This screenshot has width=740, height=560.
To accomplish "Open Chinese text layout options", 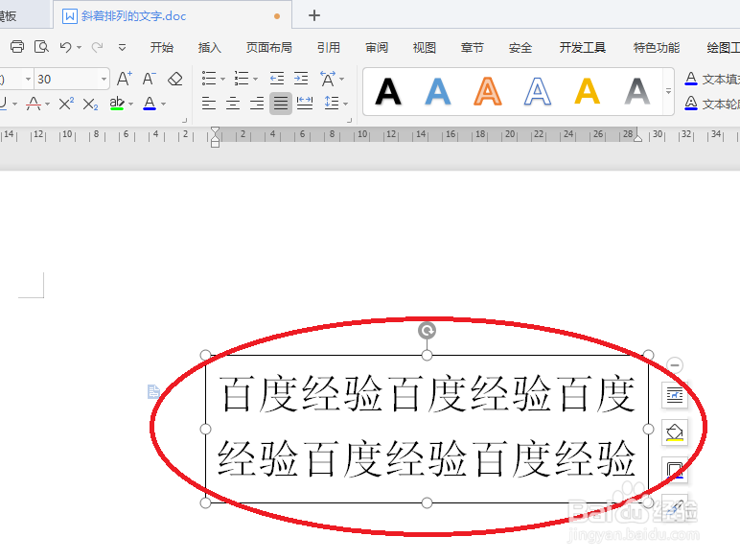I will click(x=328, y=79).
